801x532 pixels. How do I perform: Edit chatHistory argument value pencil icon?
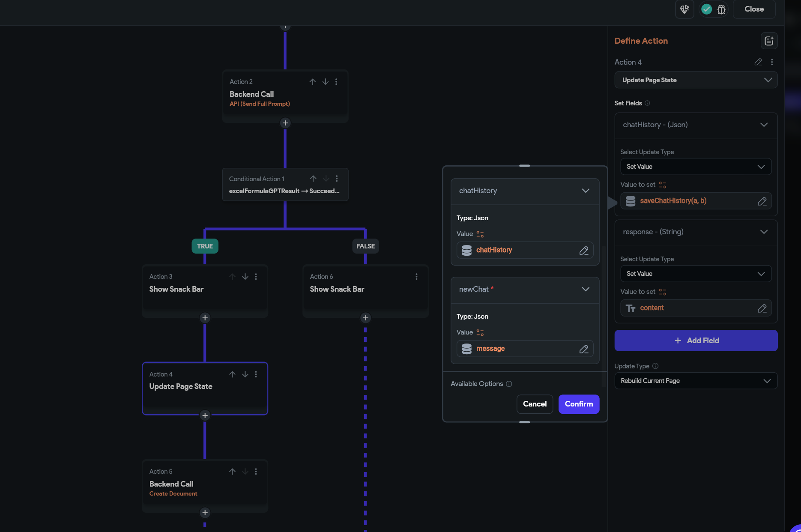pyautogui.click(x=584, y=251)
